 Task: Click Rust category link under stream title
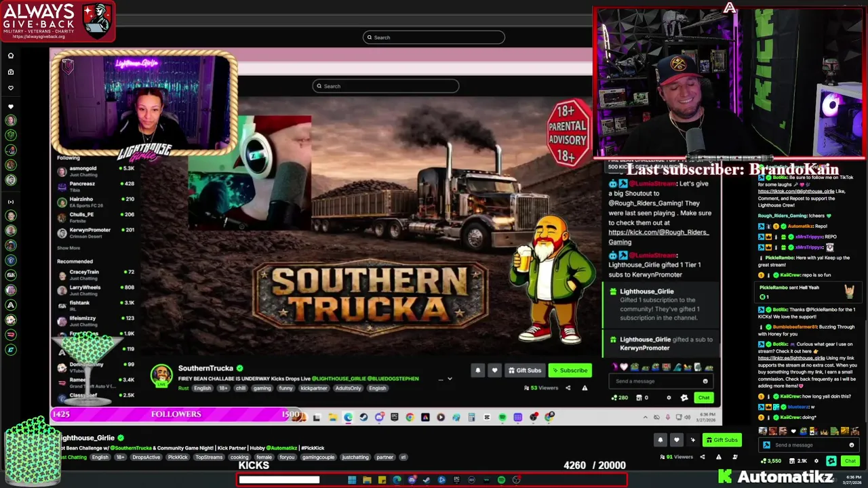pyautogui.click(x=183, y=388)
